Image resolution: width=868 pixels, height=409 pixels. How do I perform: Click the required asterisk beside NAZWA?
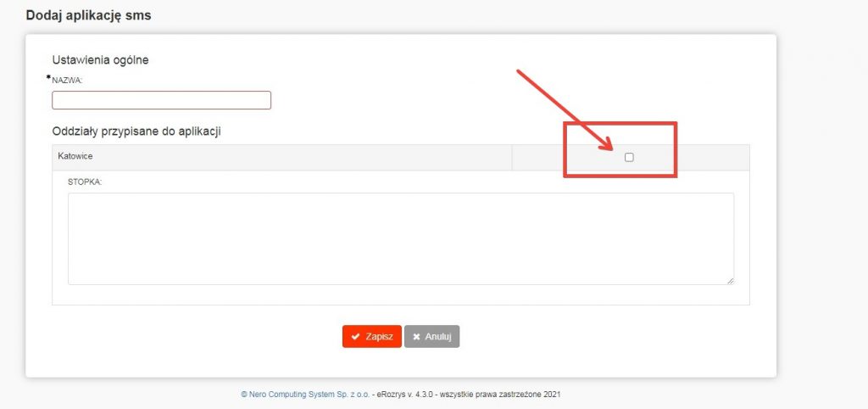pyautogui.click(x=49, y=78)
